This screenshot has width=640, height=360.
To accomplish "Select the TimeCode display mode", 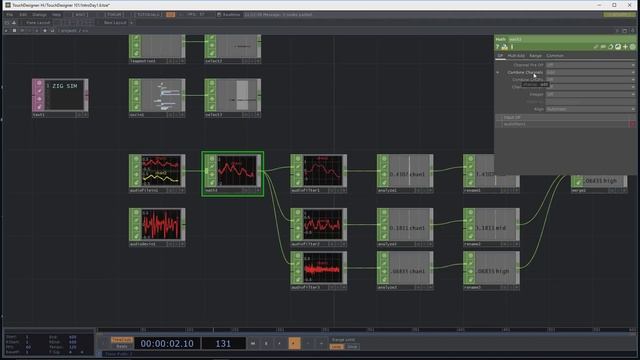I will pyautogui.click(x=122, y=340).
